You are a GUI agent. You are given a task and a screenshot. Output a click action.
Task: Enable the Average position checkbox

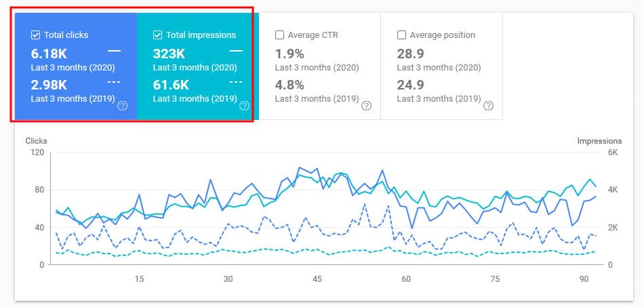point(401,35)
